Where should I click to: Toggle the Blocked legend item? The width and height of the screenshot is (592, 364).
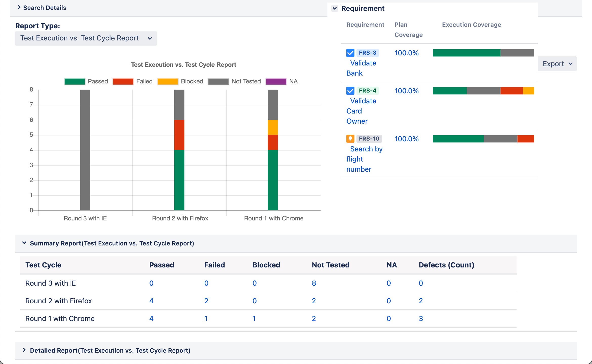tap(180, 81)
